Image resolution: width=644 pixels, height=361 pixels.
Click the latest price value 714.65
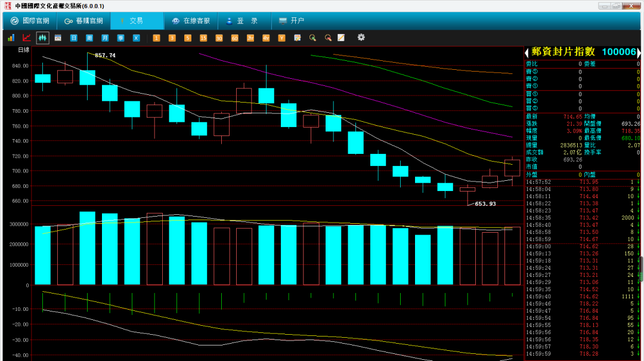point(572,117)
